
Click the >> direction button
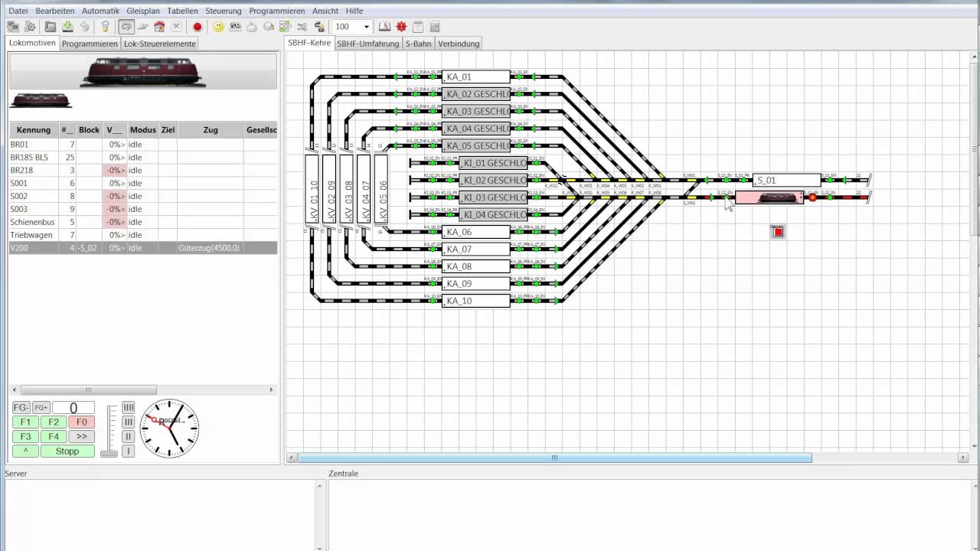coord(82,436)
